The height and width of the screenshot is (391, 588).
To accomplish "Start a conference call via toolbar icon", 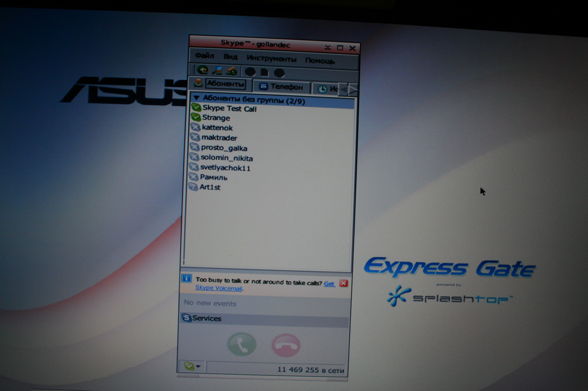I will [x=232, y=72].
